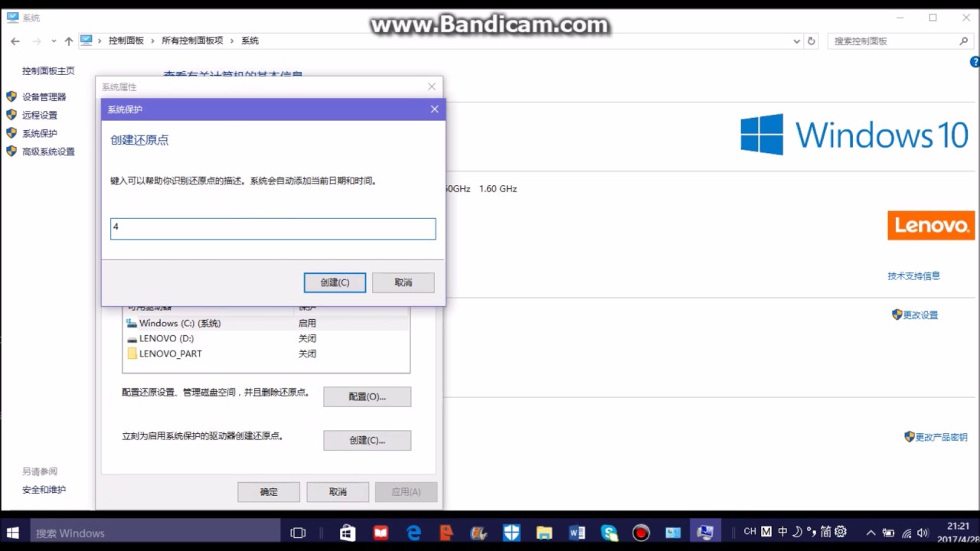Open 设备管理器 in left sidebar

[x=44, y=96]
